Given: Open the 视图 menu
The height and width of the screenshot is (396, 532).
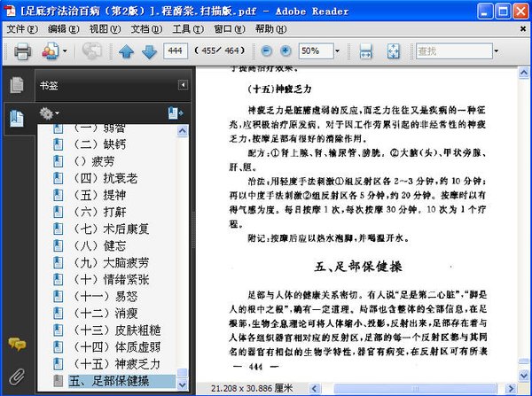Looking at the screenshot, I should coord(105,29).
